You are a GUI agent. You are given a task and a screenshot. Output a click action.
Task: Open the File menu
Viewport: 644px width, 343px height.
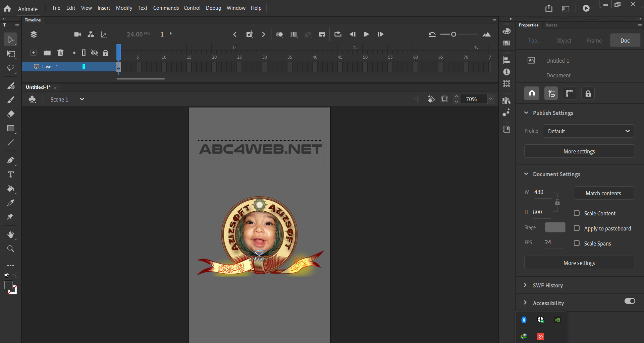(56, 8)
